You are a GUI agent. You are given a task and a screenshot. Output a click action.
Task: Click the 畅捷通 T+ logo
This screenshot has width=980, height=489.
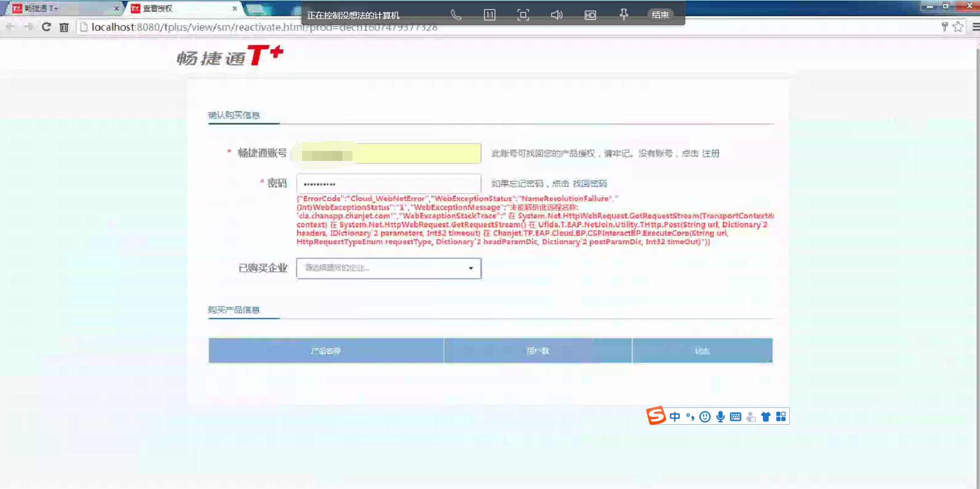click(x=230, y=56)
